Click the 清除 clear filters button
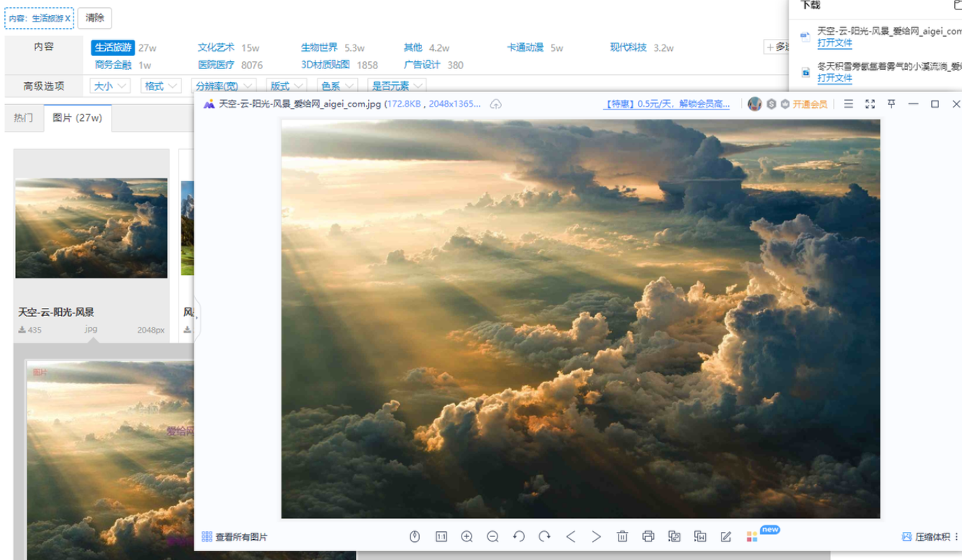The height and width of the screenshot is (560, 962). (94, 18)
